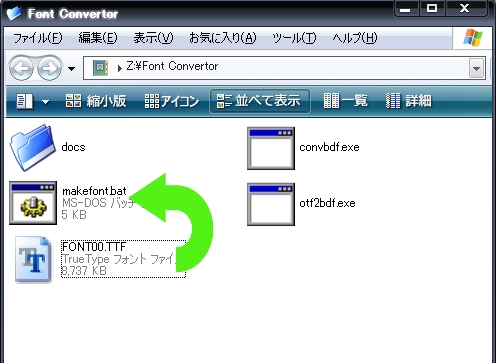The width and height of the screenshot is (496, 363).
Task: Click the 並べて表示 tiles view button
Action: (260, 101)
